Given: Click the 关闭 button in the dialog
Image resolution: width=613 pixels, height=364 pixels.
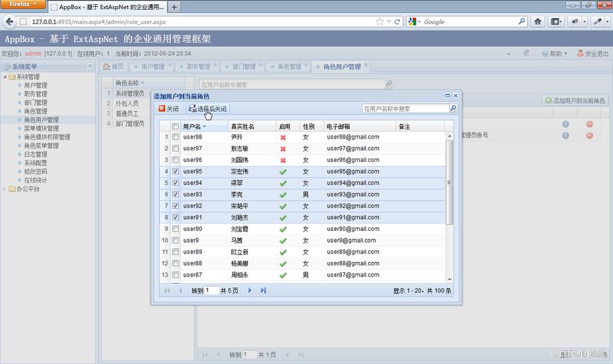Looking at the screenshot, I should click(x=168, y=108).
